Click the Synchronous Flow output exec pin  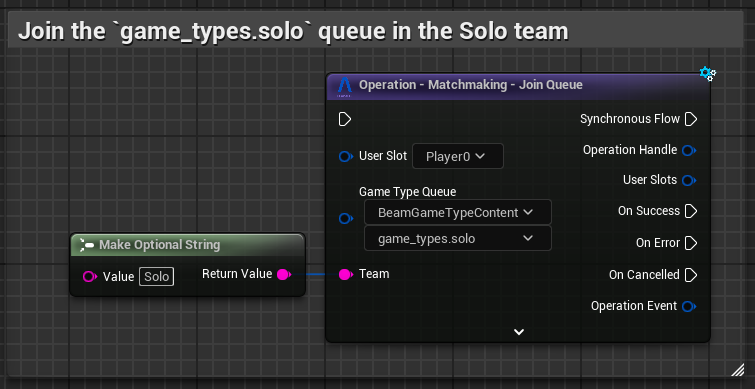click(x=691, y=119)
